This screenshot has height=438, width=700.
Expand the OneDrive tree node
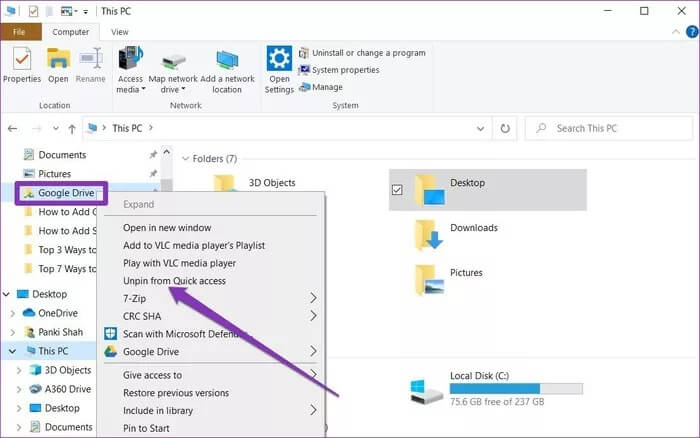tap(12, 313)
